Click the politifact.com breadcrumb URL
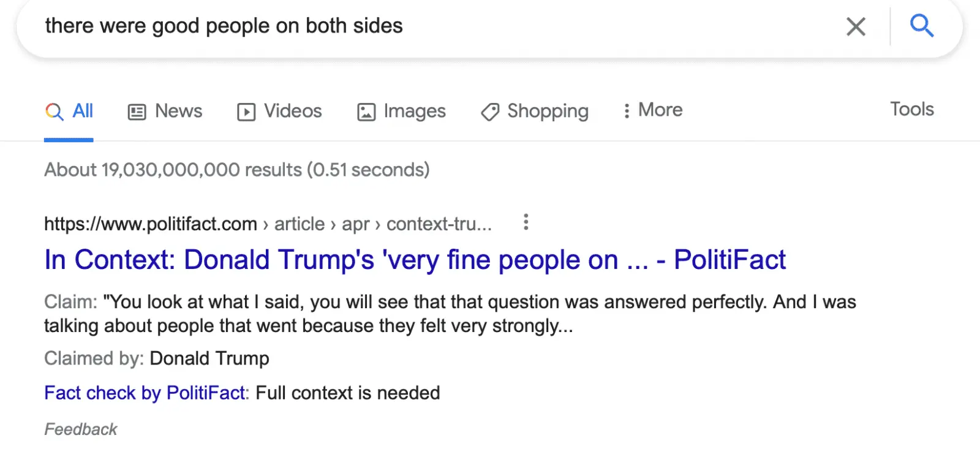The width and height of the screenshot is (980, 457). pos(150,223)
